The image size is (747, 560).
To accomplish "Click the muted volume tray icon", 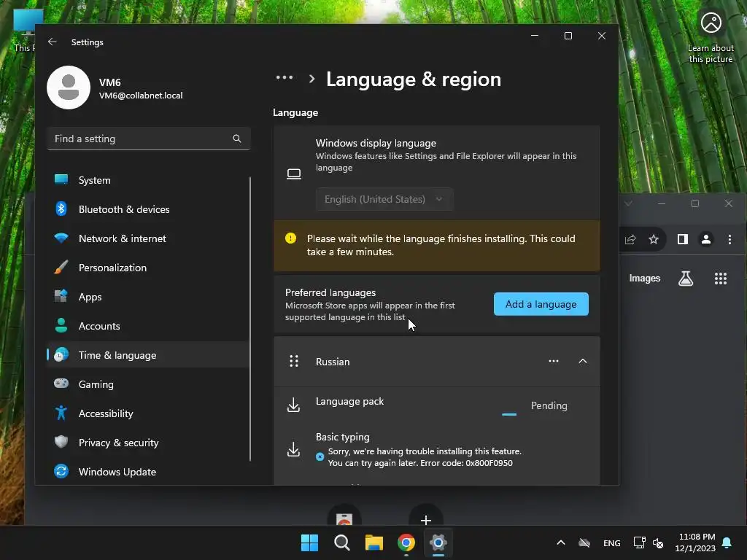I will tap(658, 542).
